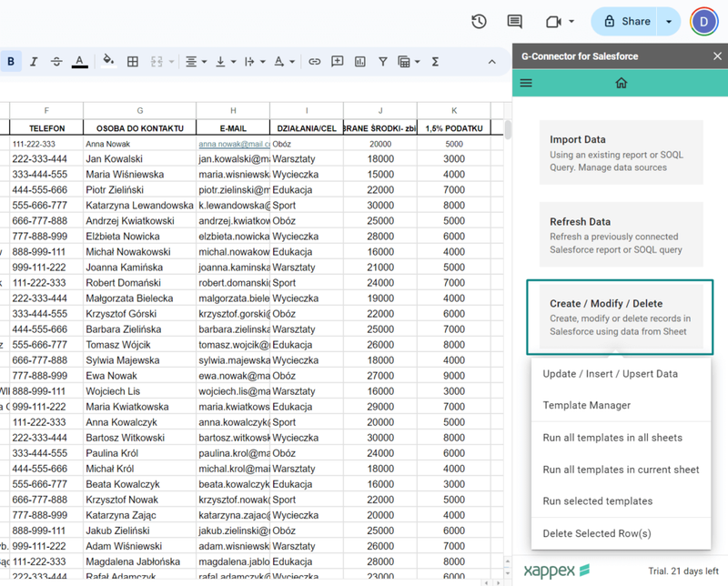Viewport: 728px width, 586px height.
Task: Click the Create / Modify / Delete card
Action: click(x=622, y=317)
